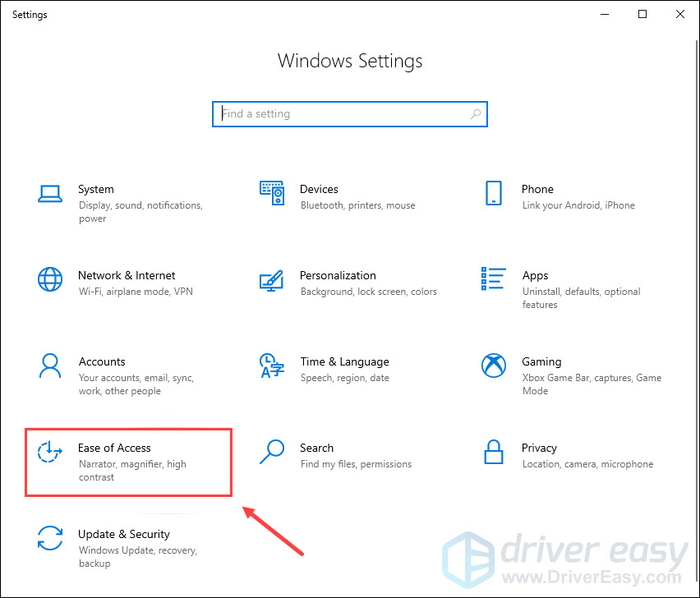Go to Update & Security text link
The image size is (700, 598).
[124, 534]
